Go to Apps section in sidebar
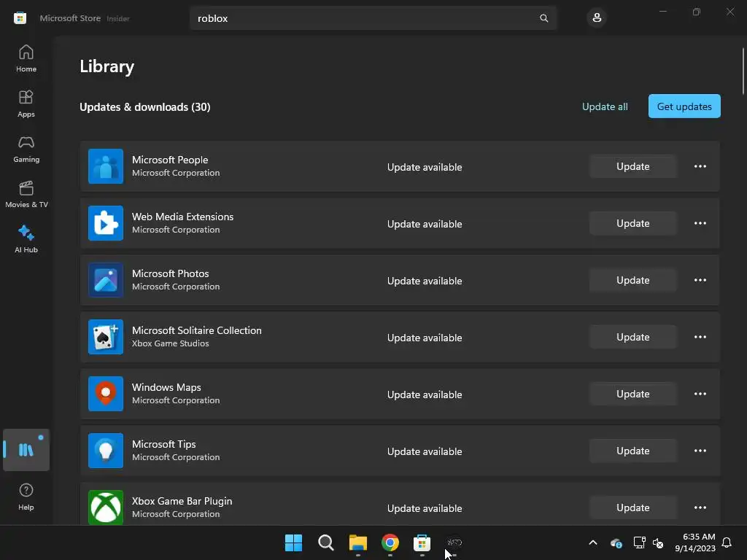The height and width of the screenshot is (560, 747). 26,104
